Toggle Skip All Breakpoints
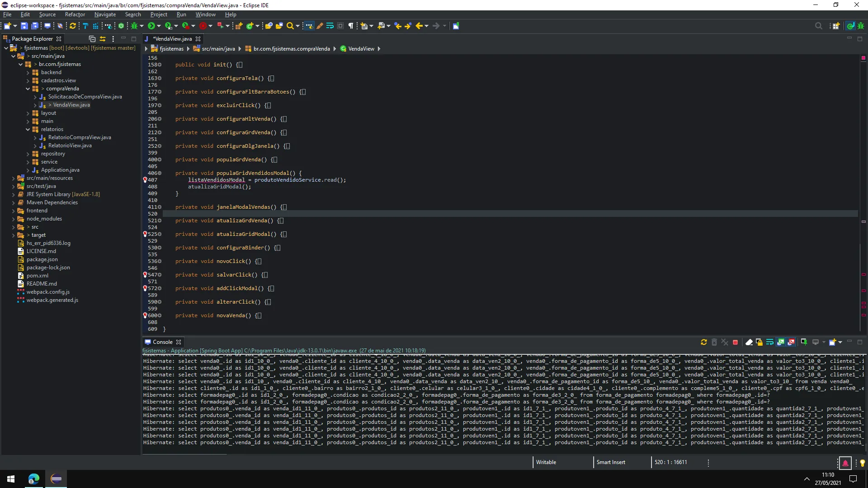The height and width of the screenshot is (488, 868). 60,26
